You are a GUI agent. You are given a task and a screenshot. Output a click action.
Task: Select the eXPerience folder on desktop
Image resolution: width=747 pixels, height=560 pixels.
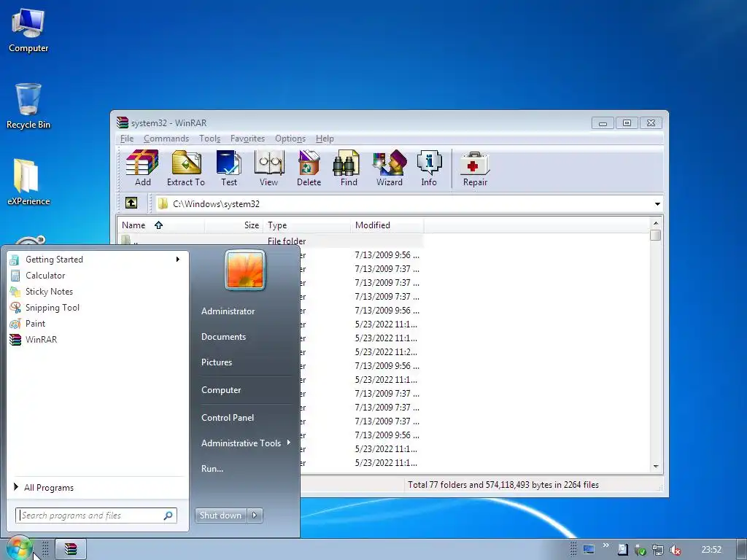click(x=28, y=182)
